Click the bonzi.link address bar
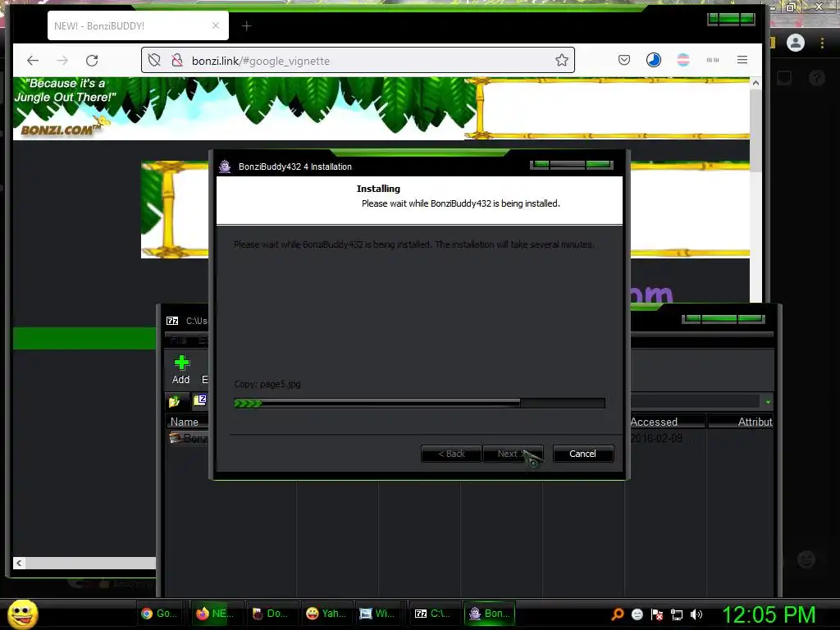840x630 pixels. point(358,60)
